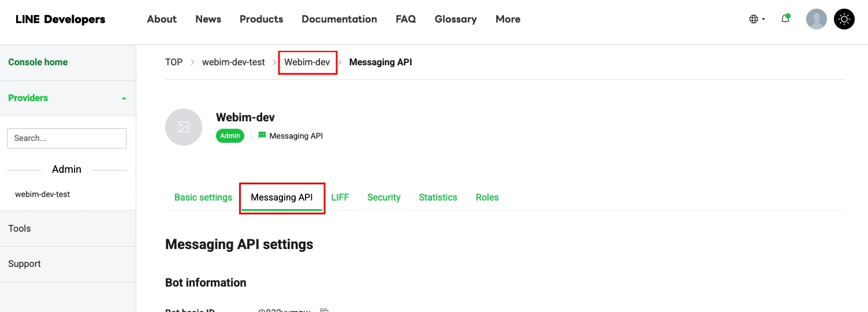Screen dimensions: 868x312
Task: Click the Admin sidebar group label
Action: tap(66, 169)
